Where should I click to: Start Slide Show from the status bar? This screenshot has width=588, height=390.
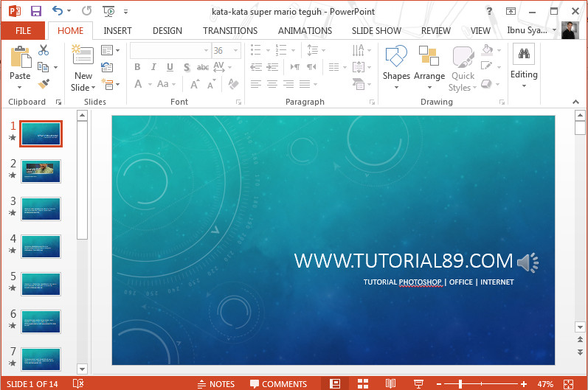[418, 383]
